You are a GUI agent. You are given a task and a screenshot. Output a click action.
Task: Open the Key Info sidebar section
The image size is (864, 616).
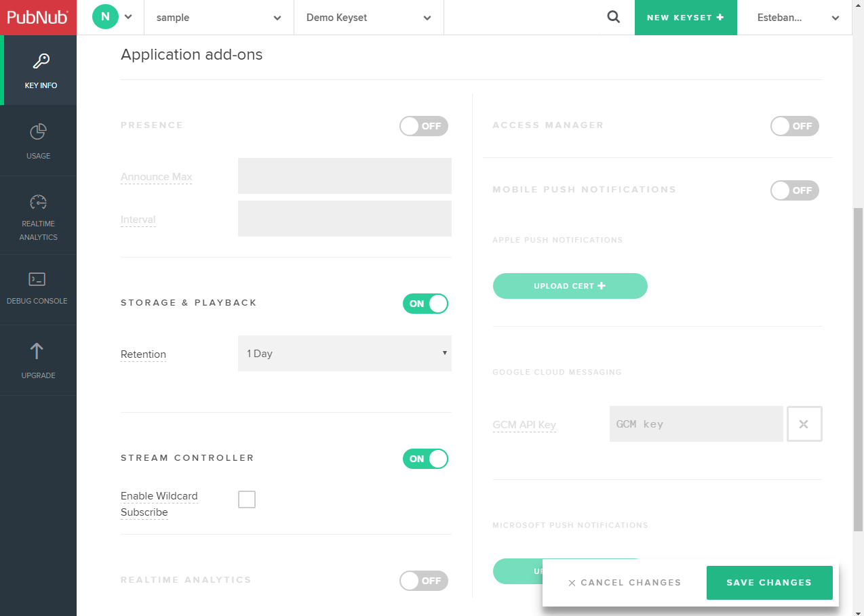39,70
